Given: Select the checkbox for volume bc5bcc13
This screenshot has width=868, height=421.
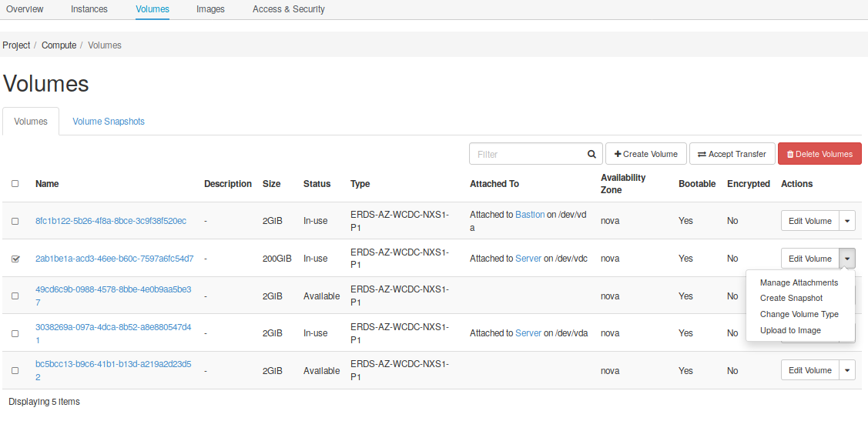Looking at the screenshot, I should click(15, 371).
